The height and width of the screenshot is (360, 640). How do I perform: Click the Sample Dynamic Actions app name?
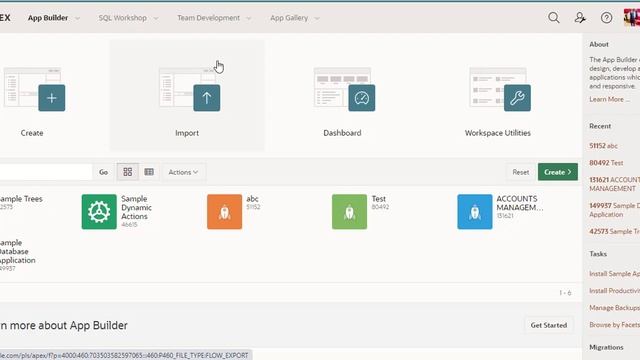click(136, 207)
